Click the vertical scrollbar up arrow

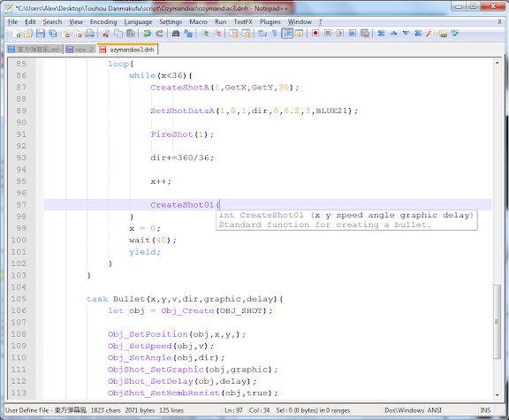click(x=497, y=63)
